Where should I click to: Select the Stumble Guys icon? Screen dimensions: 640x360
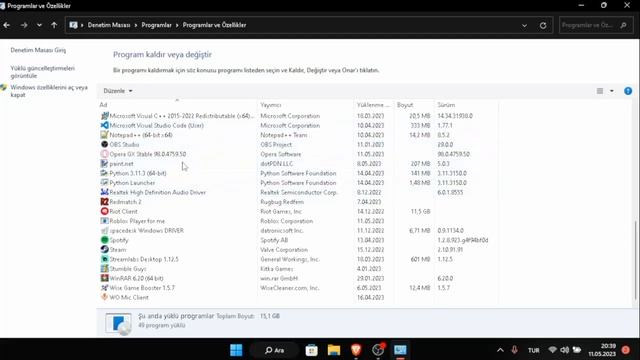(x=104, y=269)
